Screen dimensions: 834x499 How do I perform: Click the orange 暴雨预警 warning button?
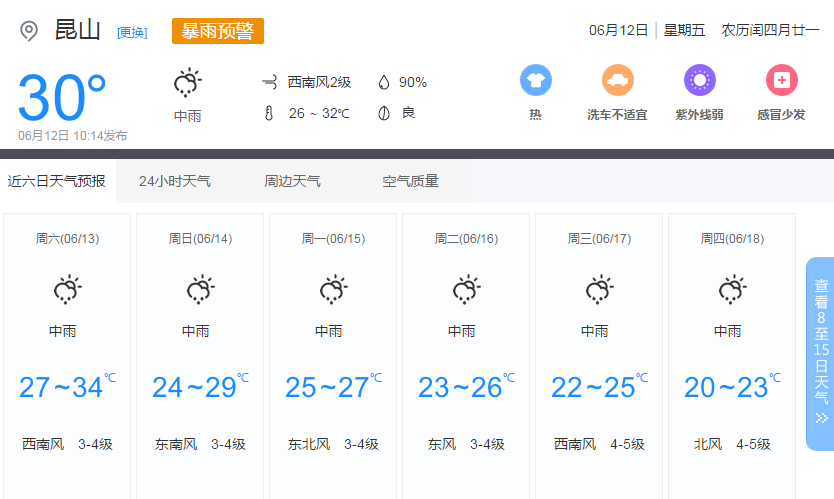pos(218,31)
